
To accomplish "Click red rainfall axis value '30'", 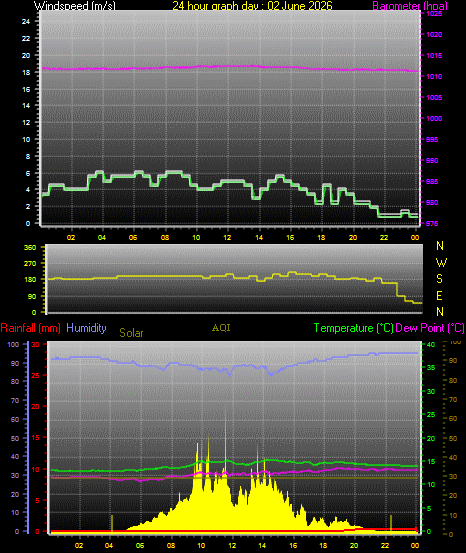I will click(x=35, y=345).
